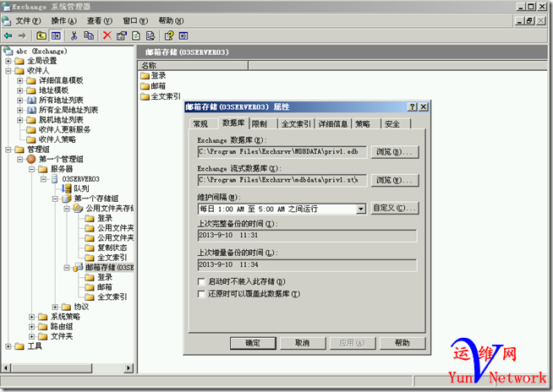The image size is (553, 392).
Task: Expand the 全局设置 tree node
Action: [x=8, y=61]
